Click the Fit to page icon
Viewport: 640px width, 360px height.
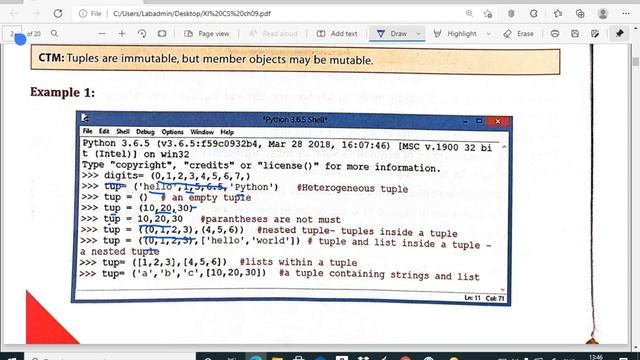point(162,33)
